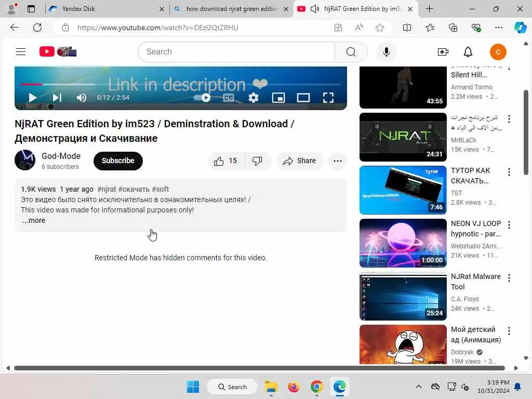The width and height of the screenshot is (532, 399).
Task: Open Edge Collections
Action: (x=453, y=28)
